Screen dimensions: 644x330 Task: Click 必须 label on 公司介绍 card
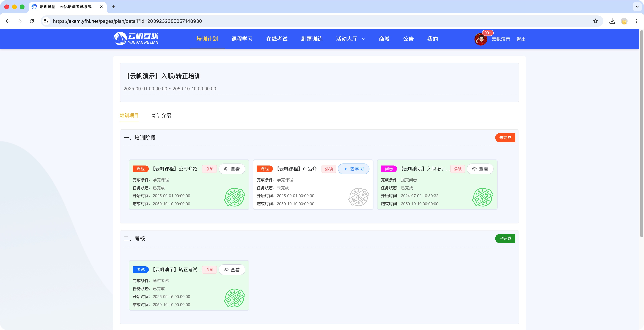[209, 169]
